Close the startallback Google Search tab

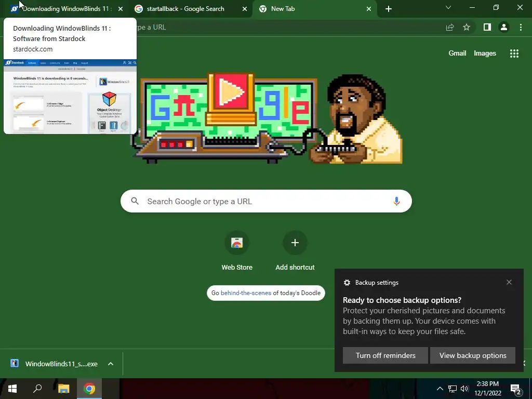point(244,9)
